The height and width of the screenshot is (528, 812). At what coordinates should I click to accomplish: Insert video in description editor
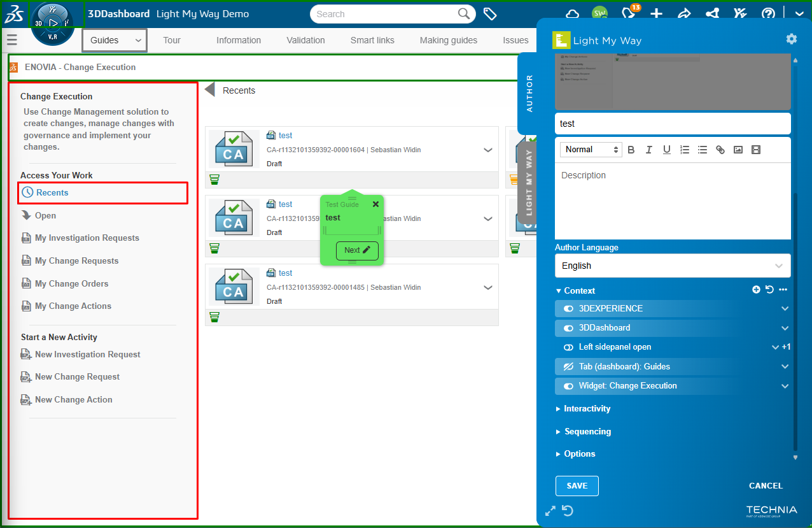[x=756, y=150]
